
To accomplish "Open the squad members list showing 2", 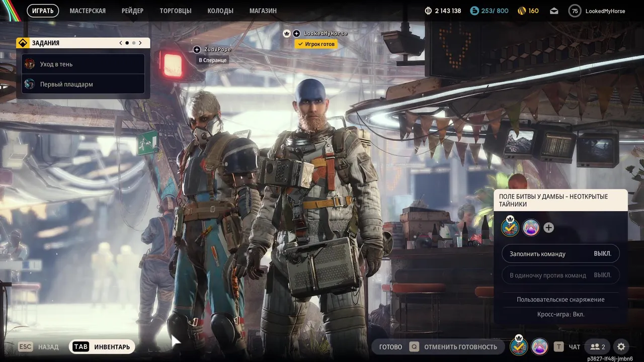I will 598,346.
